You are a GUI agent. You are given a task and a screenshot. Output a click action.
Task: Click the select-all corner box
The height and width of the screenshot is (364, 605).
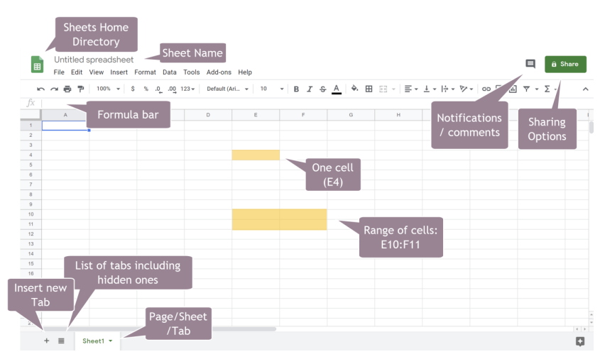coord(31,114)
